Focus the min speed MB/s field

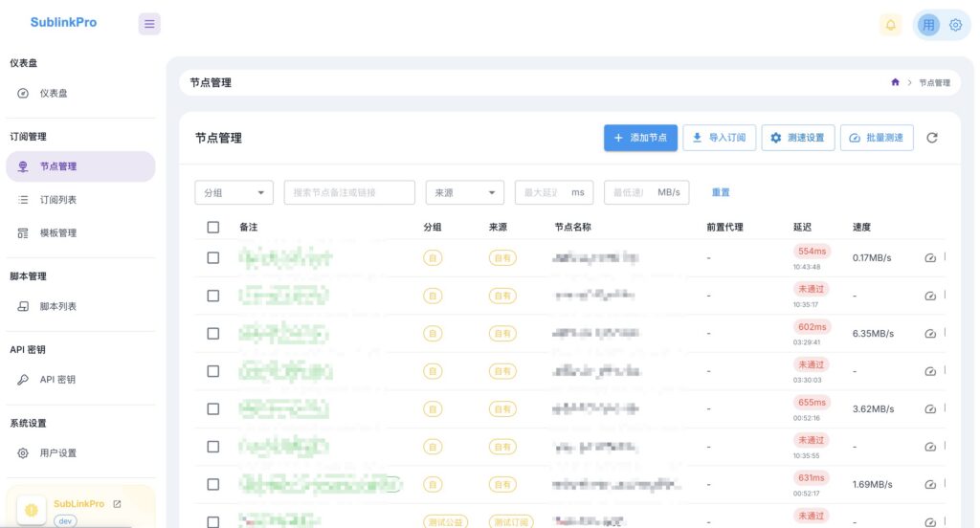point(646,192)
